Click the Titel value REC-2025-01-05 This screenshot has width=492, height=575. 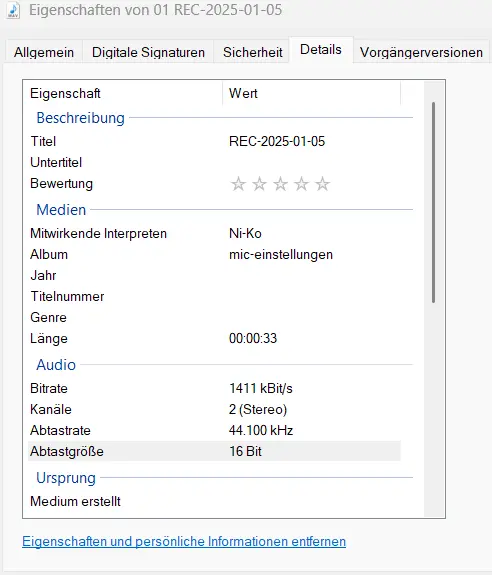(277, 141)
